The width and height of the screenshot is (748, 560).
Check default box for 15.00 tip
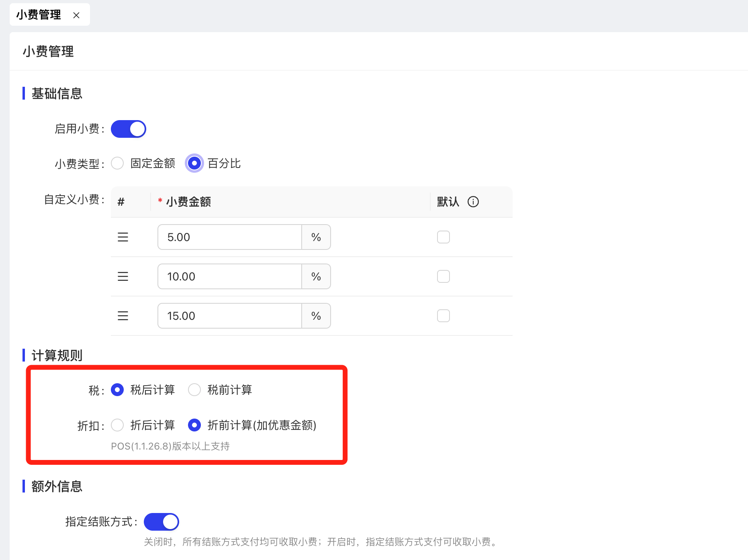click(443, 316)
